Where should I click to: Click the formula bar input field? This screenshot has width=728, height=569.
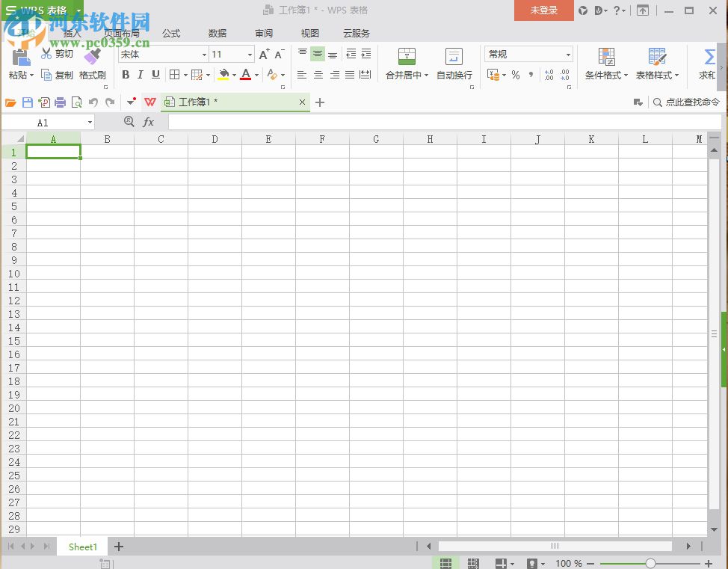[445, 122]
